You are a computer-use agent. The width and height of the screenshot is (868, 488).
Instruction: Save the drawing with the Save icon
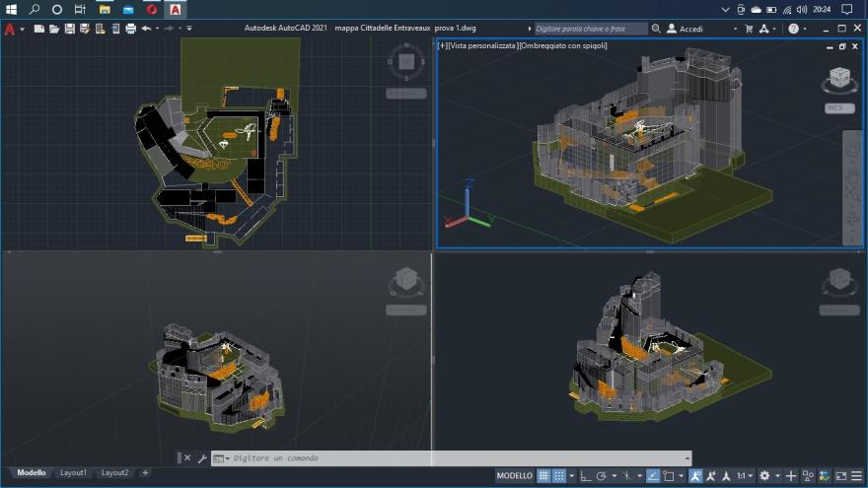pos(69,29)
